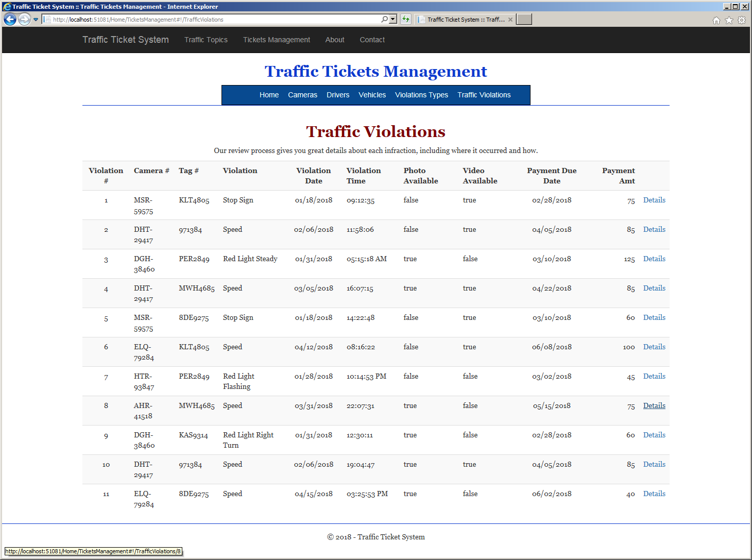Click the browser Forward arrow button
Image resolution: width=752 pixels, height=560 pixels.
point(24,20)
